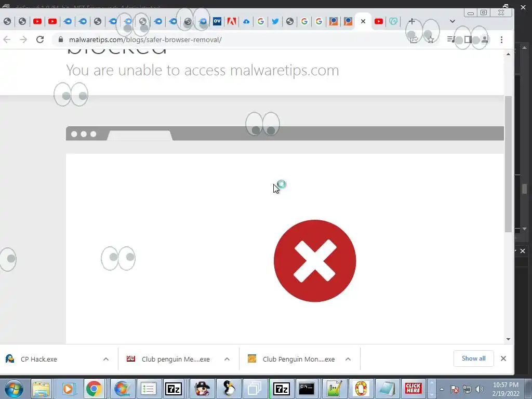Open the network tray icon
Viewport: 532px width, 399px height.
pos(467,390)
